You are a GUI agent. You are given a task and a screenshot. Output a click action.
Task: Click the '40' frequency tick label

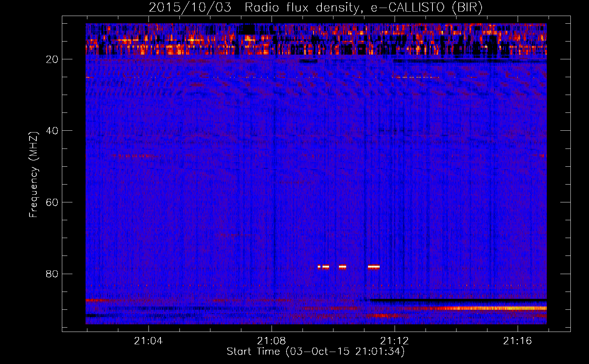52,131
